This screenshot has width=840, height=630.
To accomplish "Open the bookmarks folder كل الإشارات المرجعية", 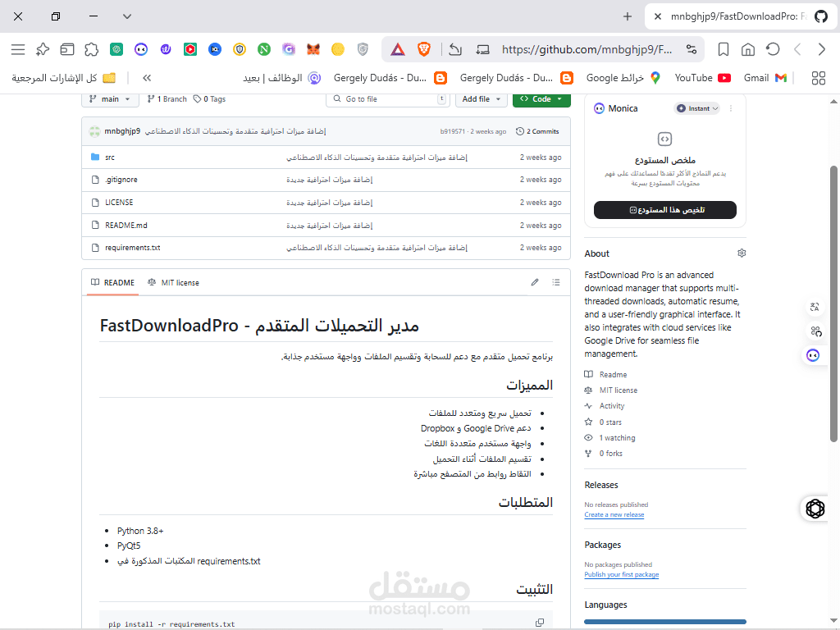I will point(64,78).
